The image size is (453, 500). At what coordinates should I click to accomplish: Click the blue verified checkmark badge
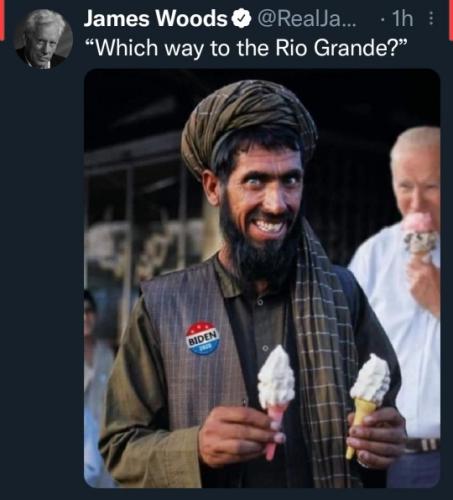242,18
